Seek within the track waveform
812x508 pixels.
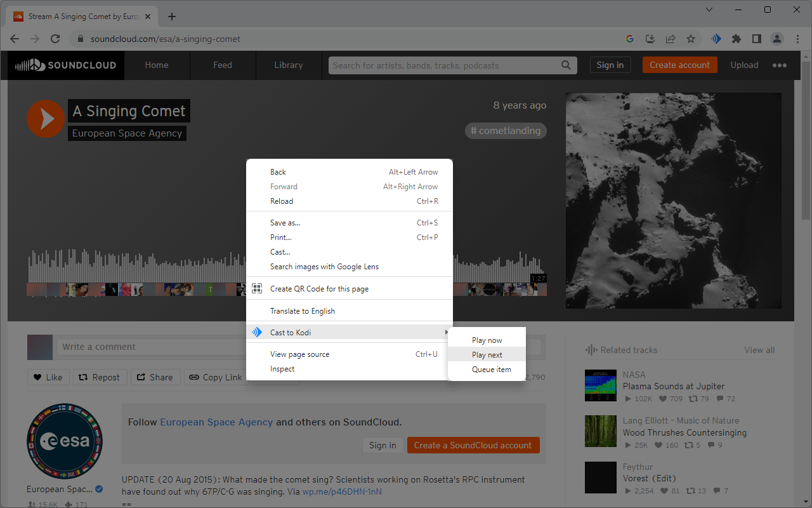coord(287,265)
